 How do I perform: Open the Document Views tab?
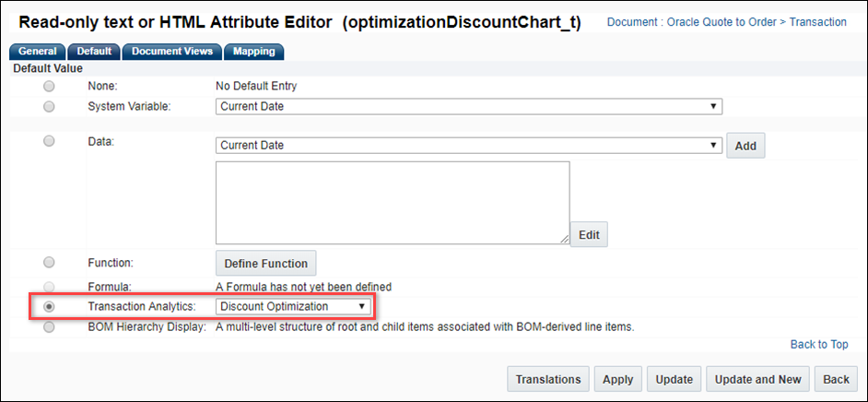coord(171,52)
